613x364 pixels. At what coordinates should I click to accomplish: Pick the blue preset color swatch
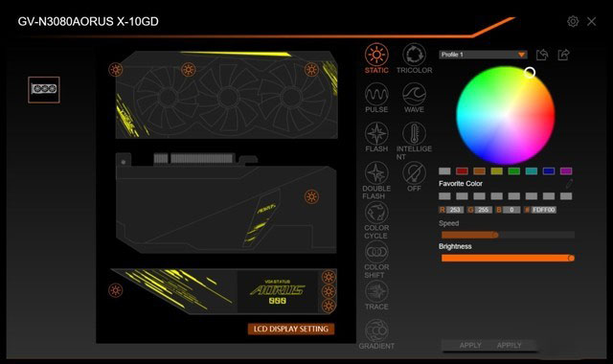(x=549, y=171)
